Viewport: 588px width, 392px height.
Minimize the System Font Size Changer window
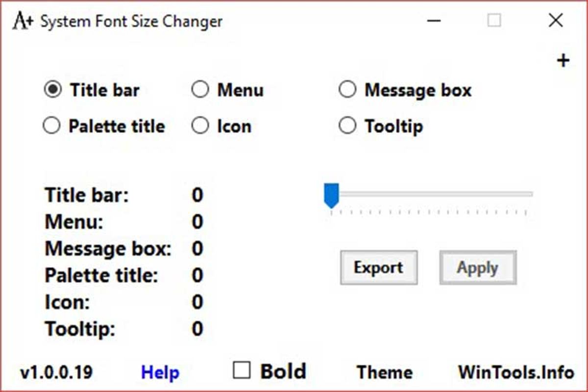434,21
